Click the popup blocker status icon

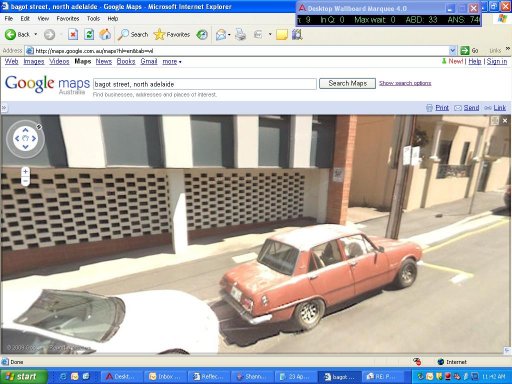coord(417,362)
